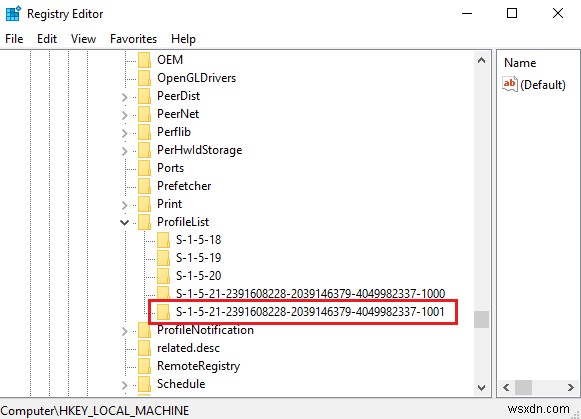The width and height of the screenshot is (581, 419).
Task: Click the PerHwIdStorage folder icon
Action: click(144, 150)
